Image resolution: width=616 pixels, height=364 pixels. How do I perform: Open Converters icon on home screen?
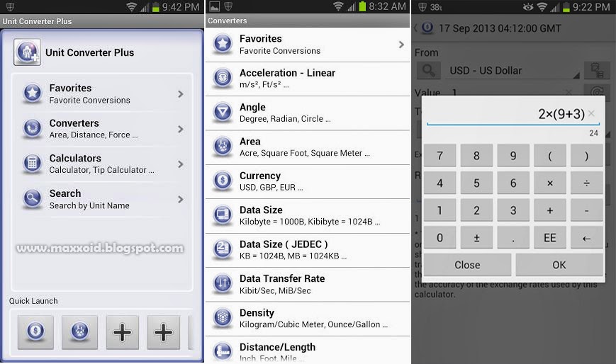(x=33, y=128)
